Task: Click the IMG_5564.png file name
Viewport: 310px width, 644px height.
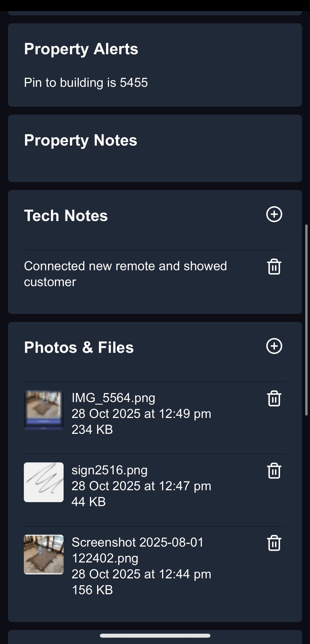Action: (x=113, y=398)
